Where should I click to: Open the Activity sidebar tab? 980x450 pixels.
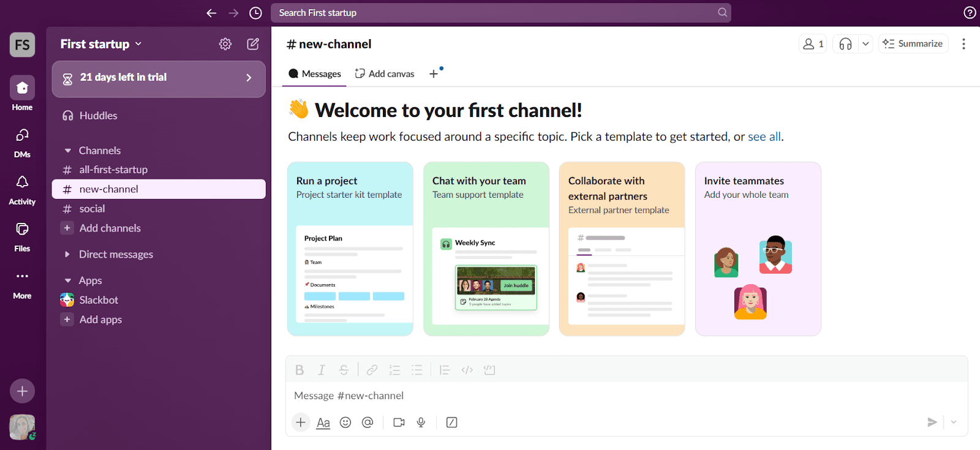[x=22, y=189]
